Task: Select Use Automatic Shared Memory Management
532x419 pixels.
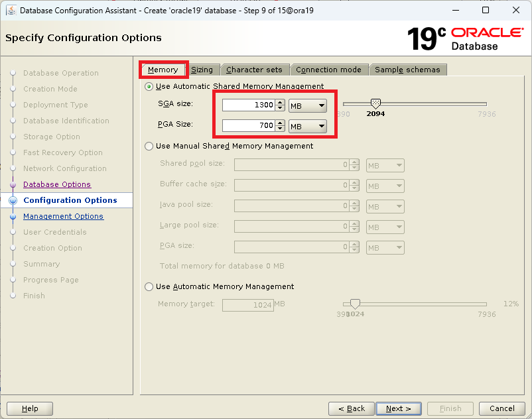Action: tap(149, 86)
